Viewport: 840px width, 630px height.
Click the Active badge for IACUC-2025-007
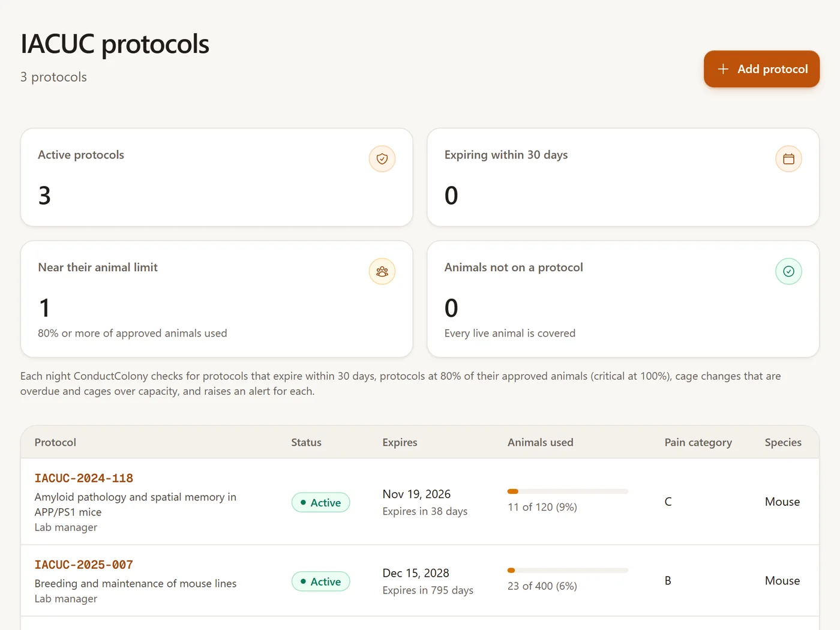[320, 581]
